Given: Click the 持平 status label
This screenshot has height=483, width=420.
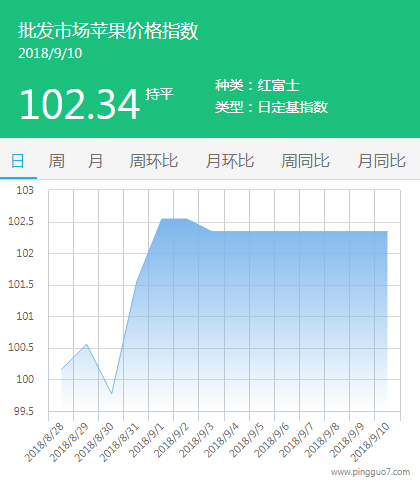Looking at the screenshot, I should pos(159,94).
